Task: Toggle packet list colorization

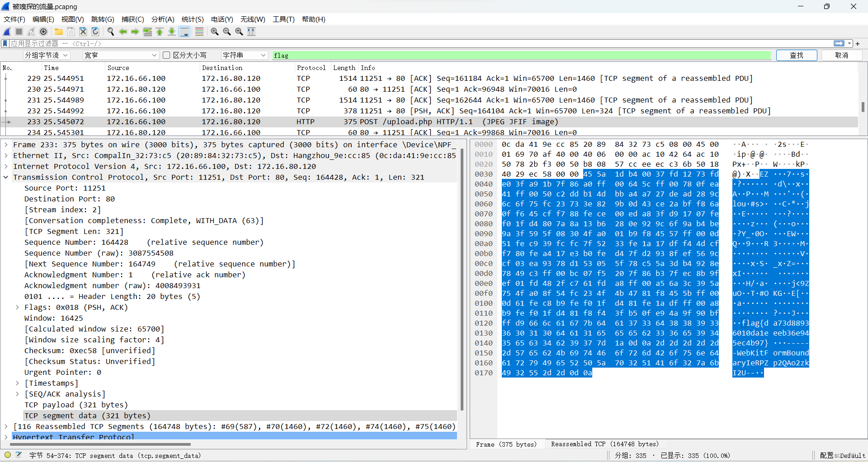Action: pyautogui.click(x=199, y=32)
